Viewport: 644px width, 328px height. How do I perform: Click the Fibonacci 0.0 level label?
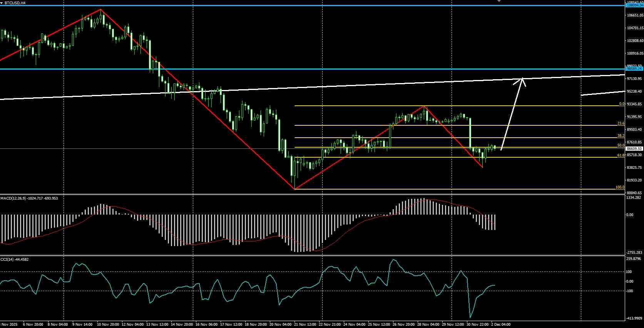click(621, 104)
